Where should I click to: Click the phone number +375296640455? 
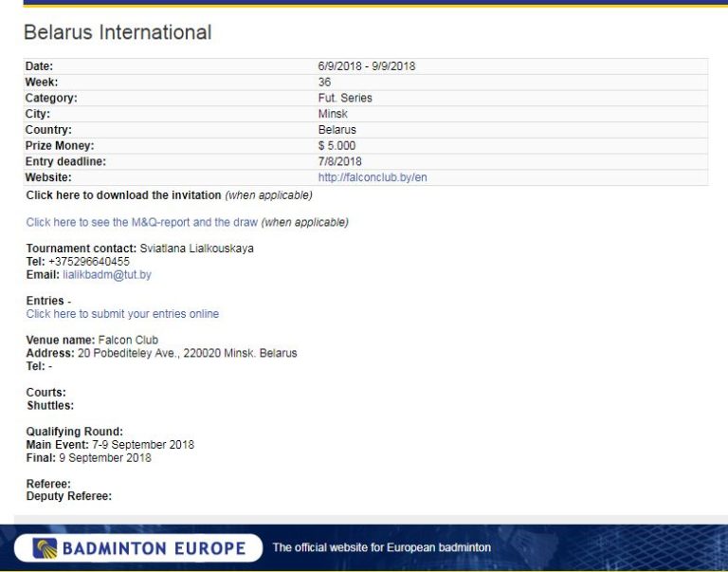89,262
